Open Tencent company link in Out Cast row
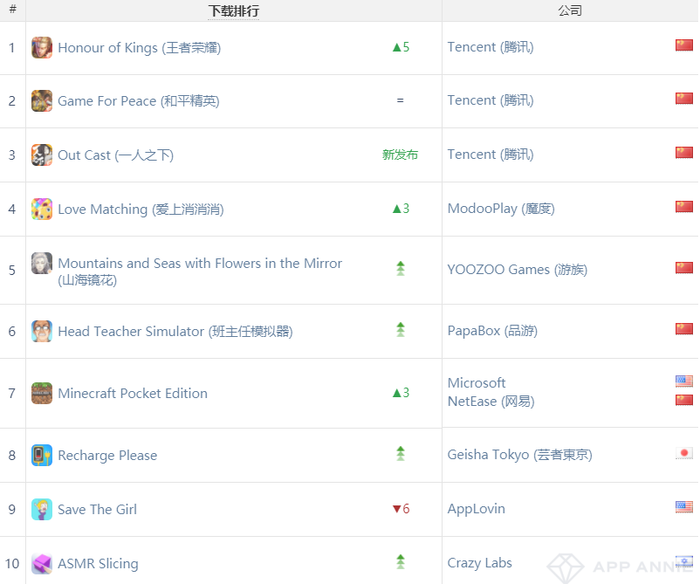700x584 pixels. pyautogui.click(x=491, y=154)
